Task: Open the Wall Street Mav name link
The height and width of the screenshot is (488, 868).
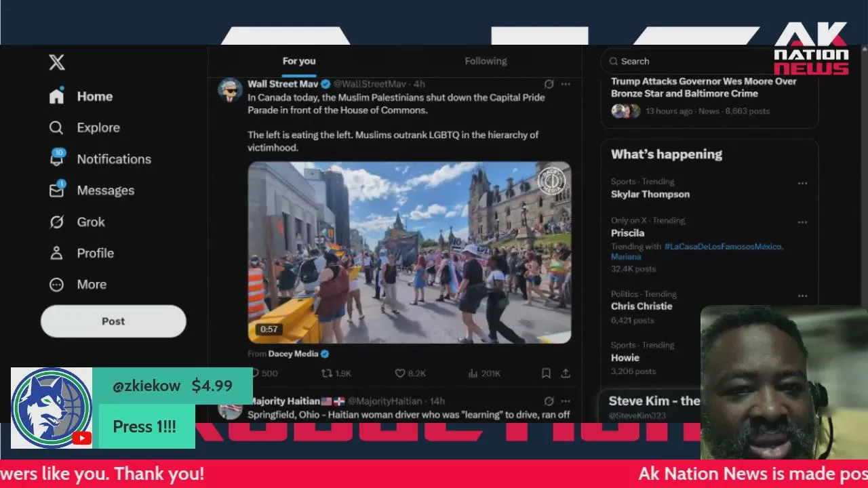Action: (283, 84)
